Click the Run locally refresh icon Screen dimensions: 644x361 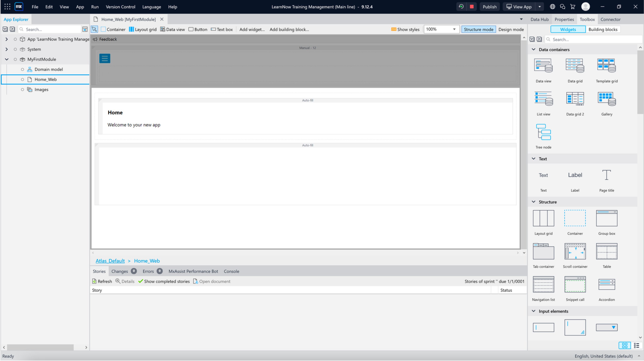[461, 7]
